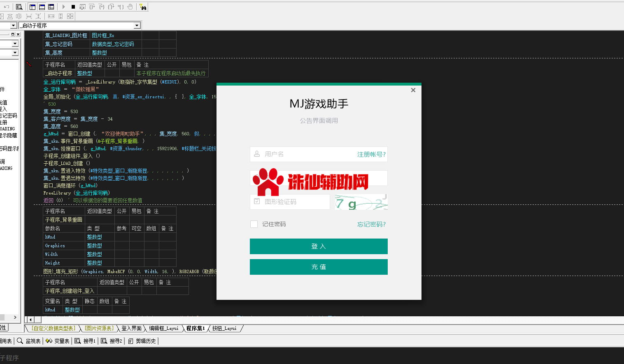The height and width of the screenshot is (364, 624).
Task: Toggle the 记住密码 checkbox
Action: tap(254, 224)
